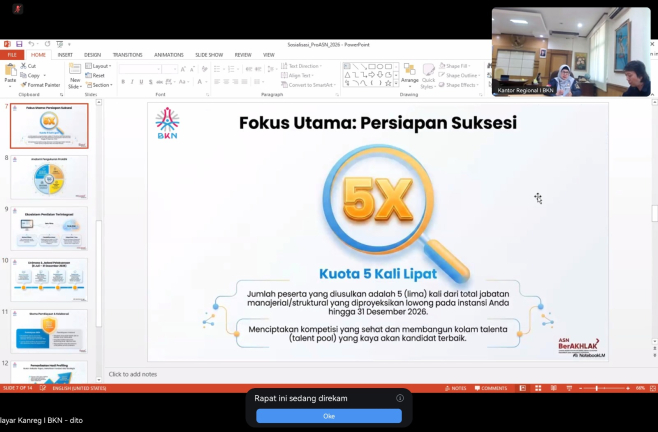658x432 pixels.
Task: Click the New Slide icon
Action: pyautogui.click(x=75, y=76)
